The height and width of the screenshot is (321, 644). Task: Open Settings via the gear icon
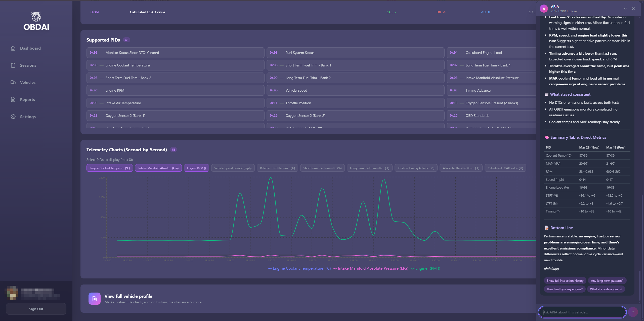tap(13, 117)
